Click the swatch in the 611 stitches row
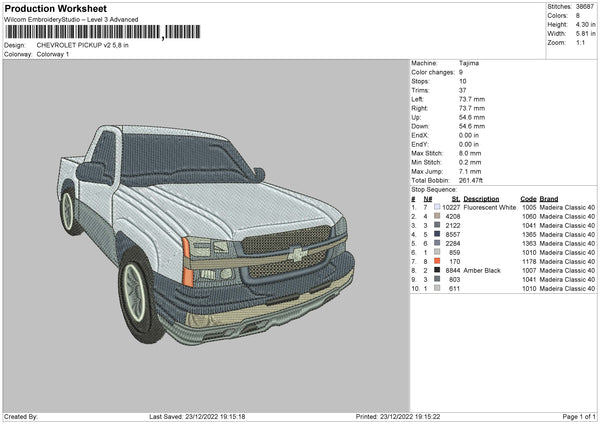The image size is (600, 424). click(x=437, y=288)
